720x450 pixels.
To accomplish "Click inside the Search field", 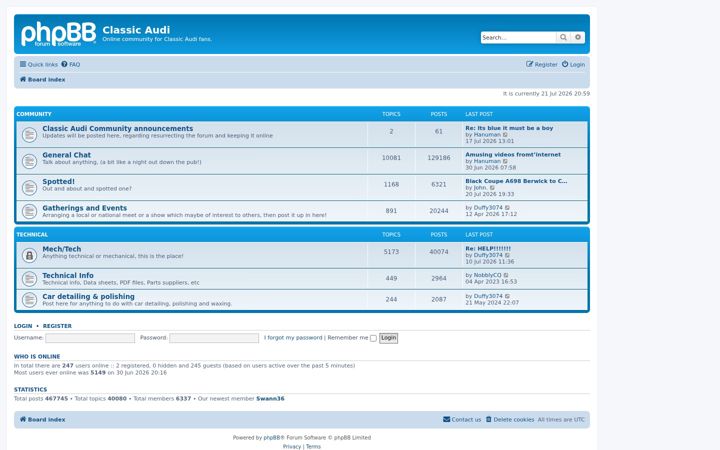I will 518,37.
